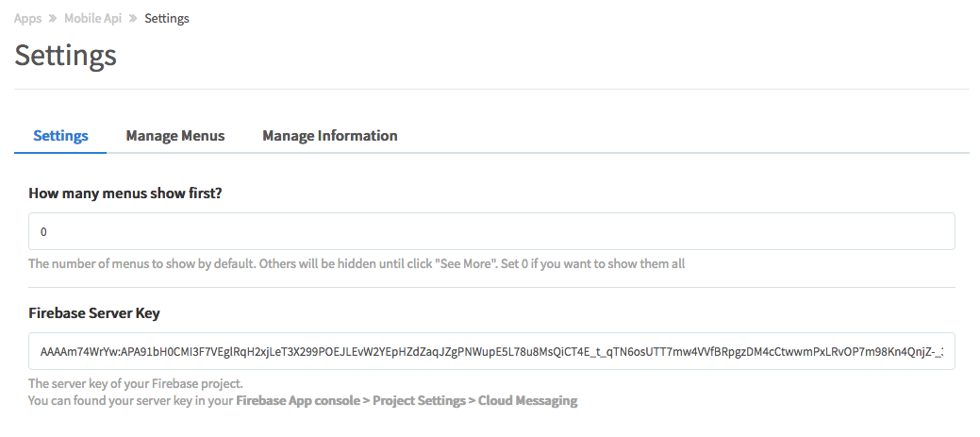Click the bold "Project Settings" text

(419, 400)
